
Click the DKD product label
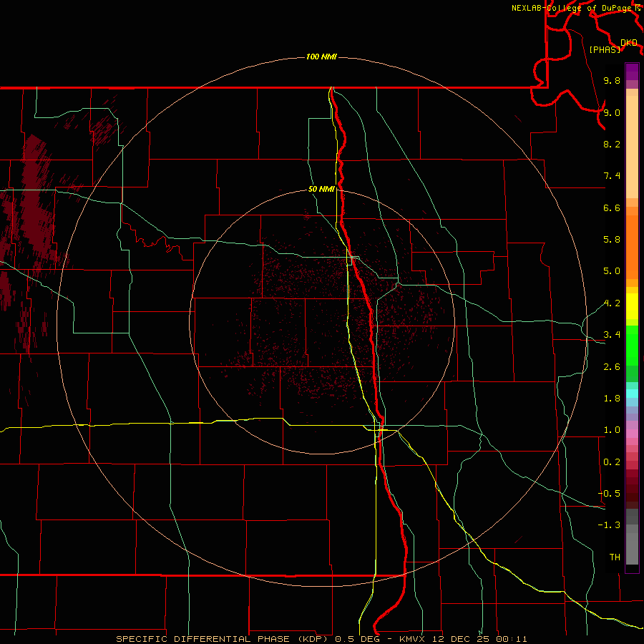629,42
